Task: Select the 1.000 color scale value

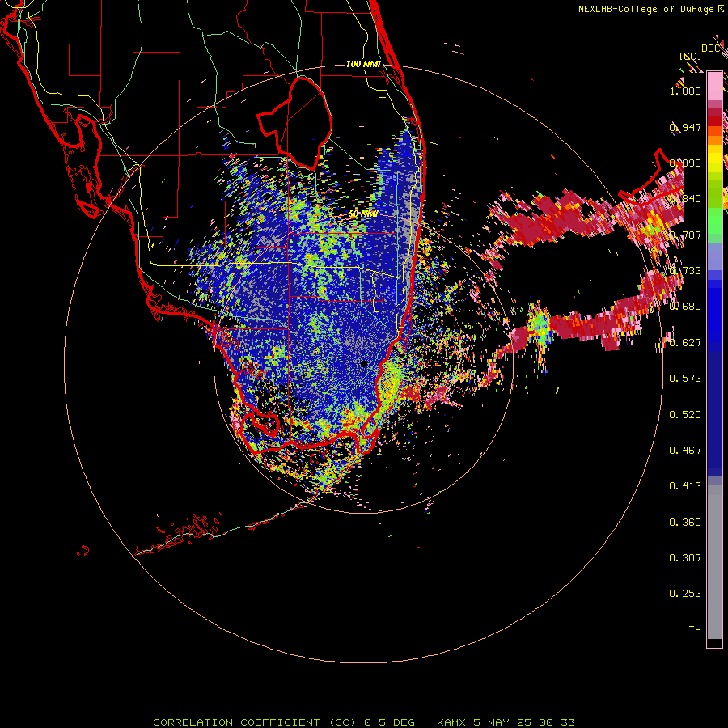Action: pyautogui.click(x=685, y=91)
